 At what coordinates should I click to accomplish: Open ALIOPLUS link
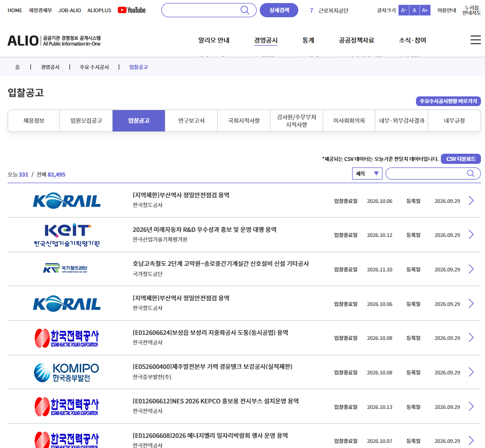pyautogui.click(x=99, y=10)
